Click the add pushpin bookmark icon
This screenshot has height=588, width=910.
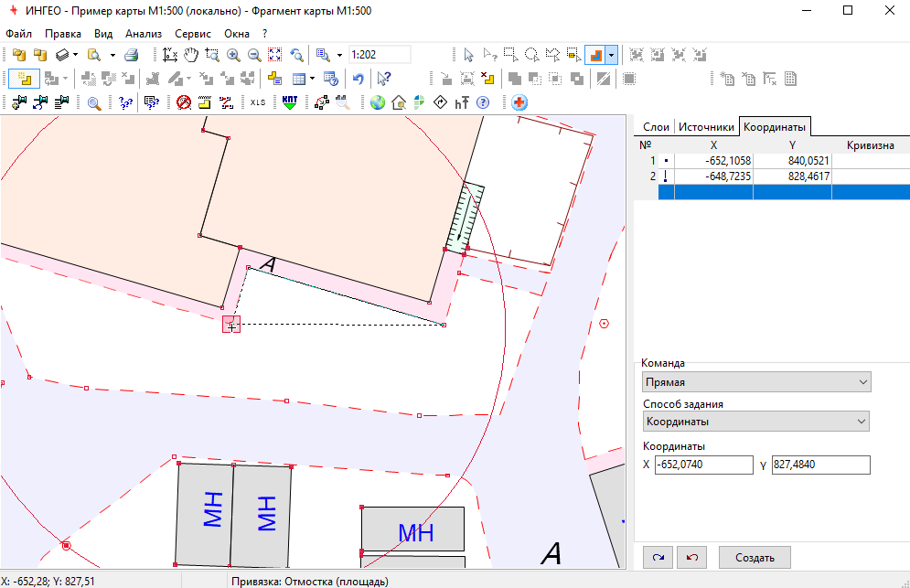(x=19, y=102)
